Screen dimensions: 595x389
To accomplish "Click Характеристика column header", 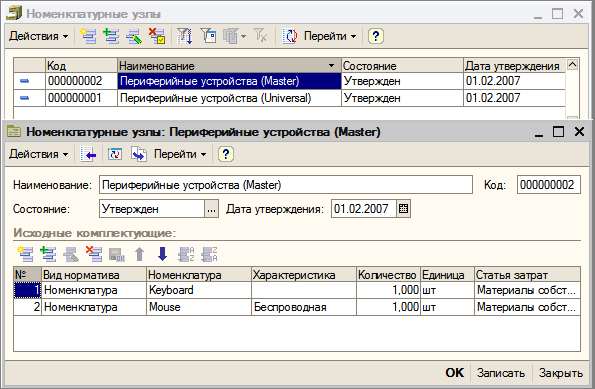I will (304, 274).
